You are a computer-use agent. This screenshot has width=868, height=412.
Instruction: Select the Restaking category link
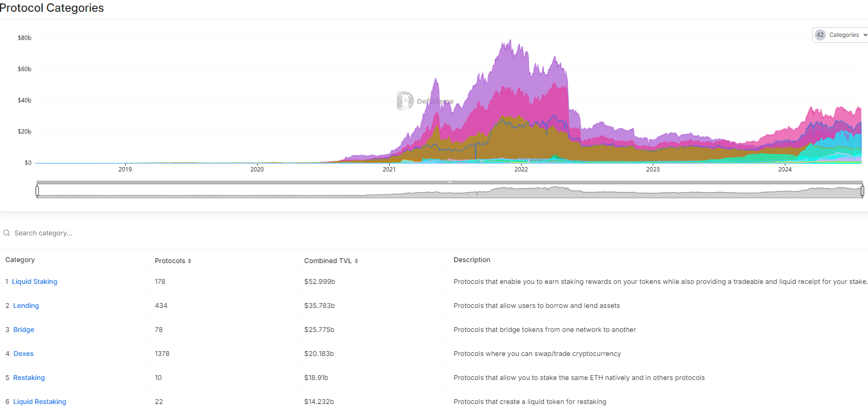(x=29, y=378)
